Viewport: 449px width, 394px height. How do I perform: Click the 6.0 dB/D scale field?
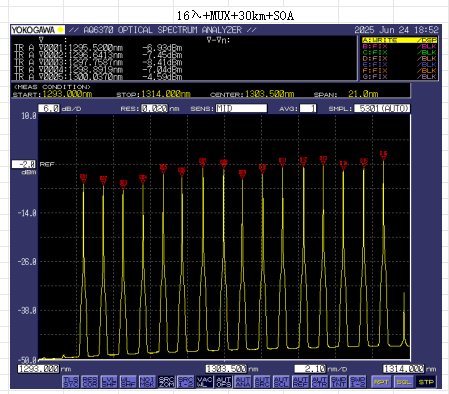(x=49, y=108)
